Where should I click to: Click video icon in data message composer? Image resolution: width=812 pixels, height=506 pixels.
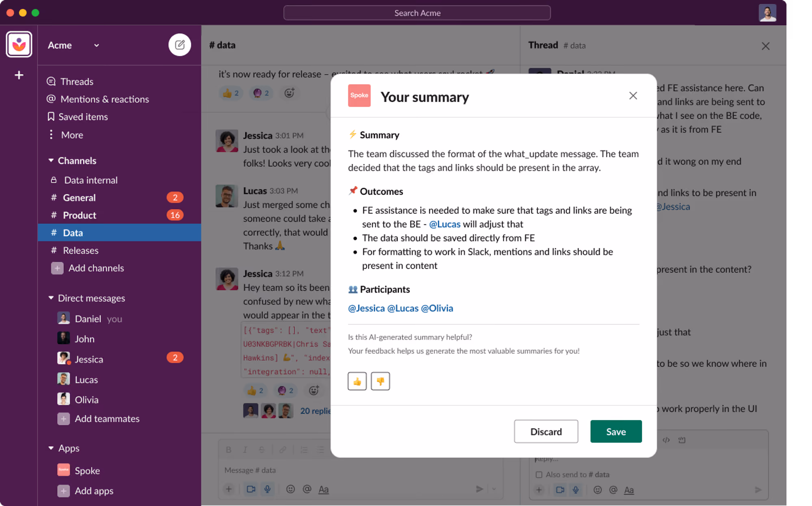point(251,489)
